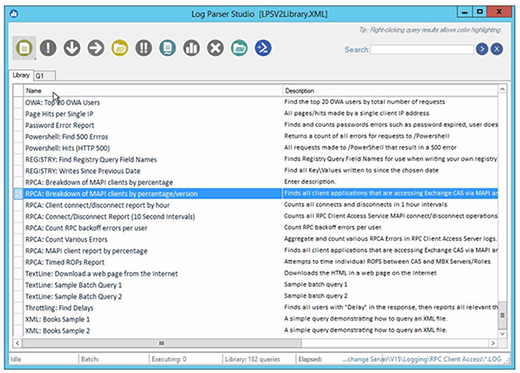520x373 pixels.
Task: Select 'RPCA: Breakdown of MAPI clients by percentage'
Action: [x=99, y=182]
